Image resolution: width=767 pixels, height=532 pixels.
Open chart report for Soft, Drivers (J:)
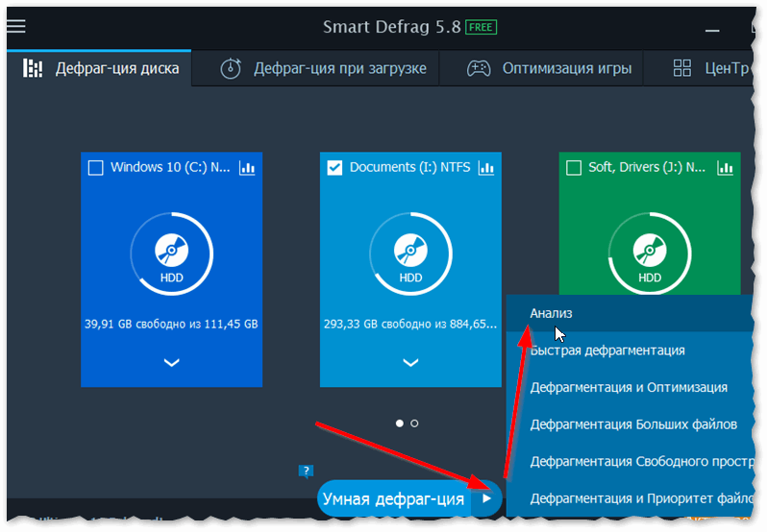pos(725,168)
